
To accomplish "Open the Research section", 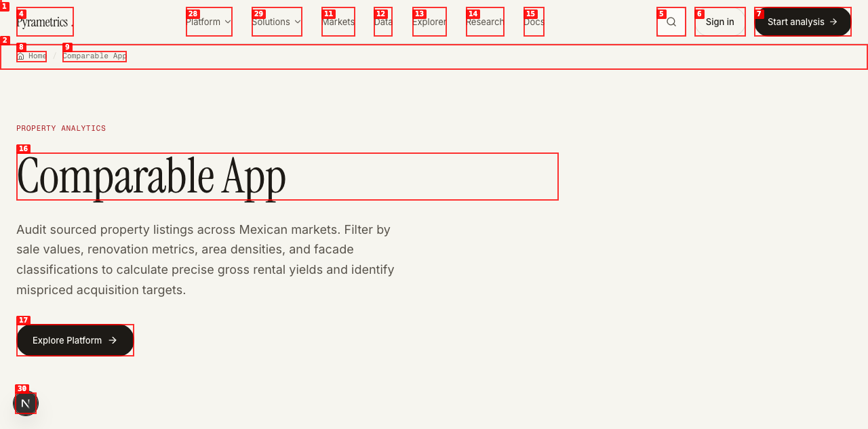I will (485, 22).
